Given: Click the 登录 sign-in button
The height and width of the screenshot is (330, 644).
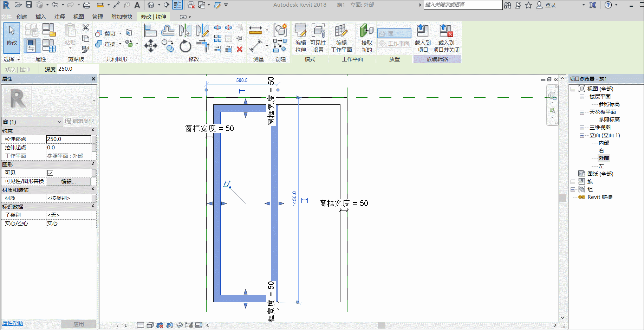Looking at the screenshot, I should pos(547,5).
